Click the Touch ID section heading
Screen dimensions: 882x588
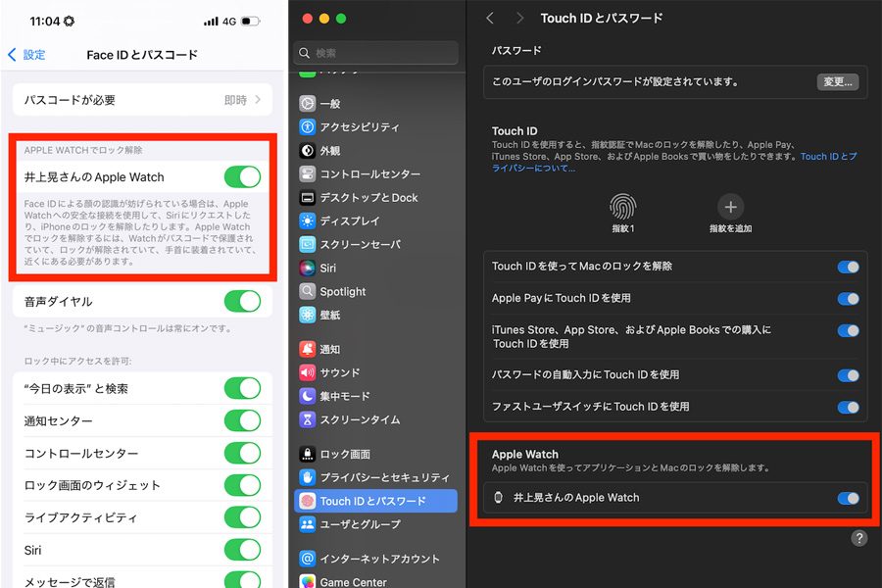coord(514,131)
